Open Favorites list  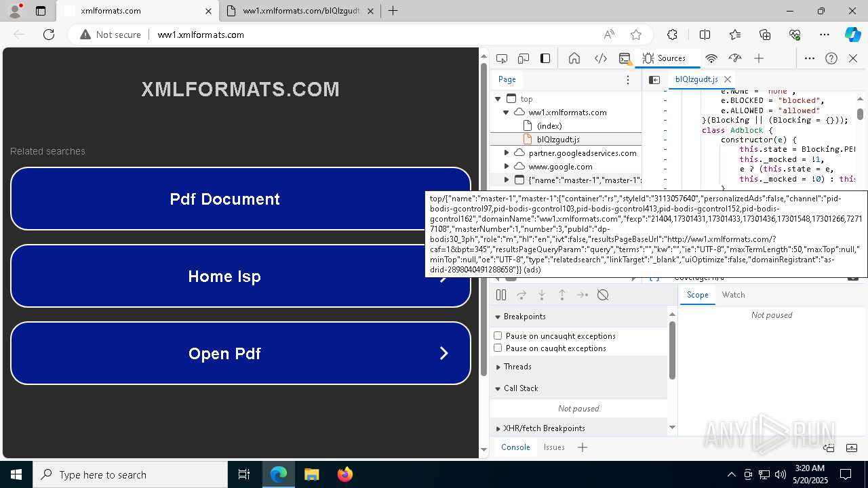click(x=735, y=35)
